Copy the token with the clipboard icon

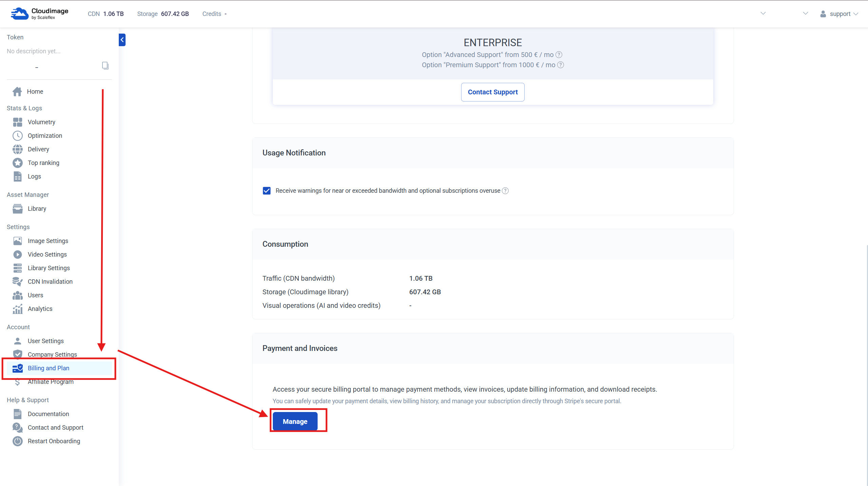point(105,66)
